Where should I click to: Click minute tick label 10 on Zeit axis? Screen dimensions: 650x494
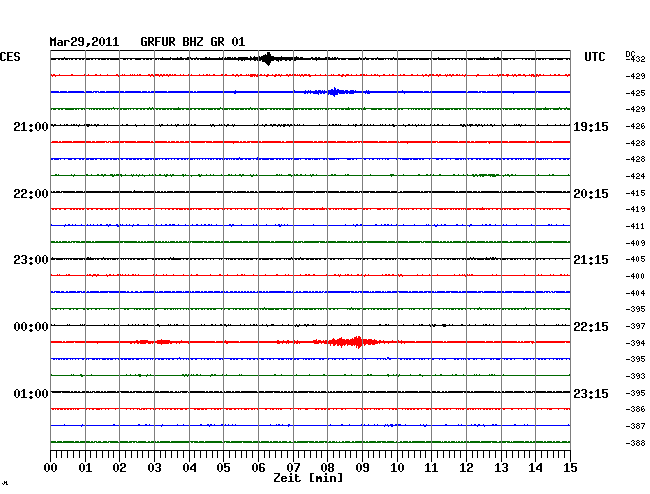tap(397, 468)
